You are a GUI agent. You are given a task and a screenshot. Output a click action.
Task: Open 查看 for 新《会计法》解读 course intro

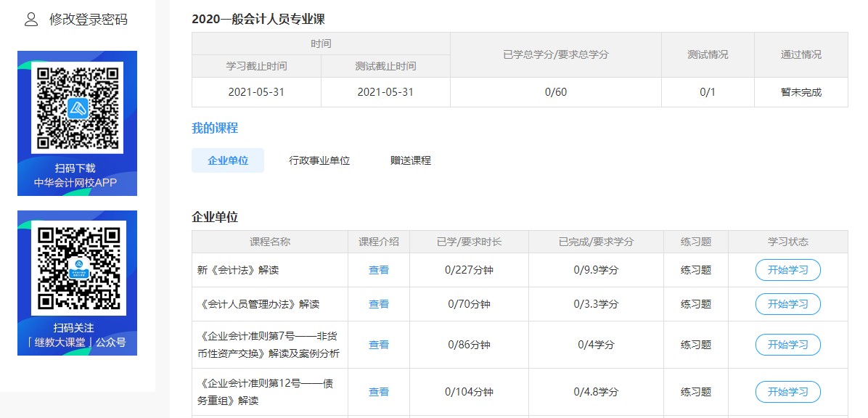point(378,269)
